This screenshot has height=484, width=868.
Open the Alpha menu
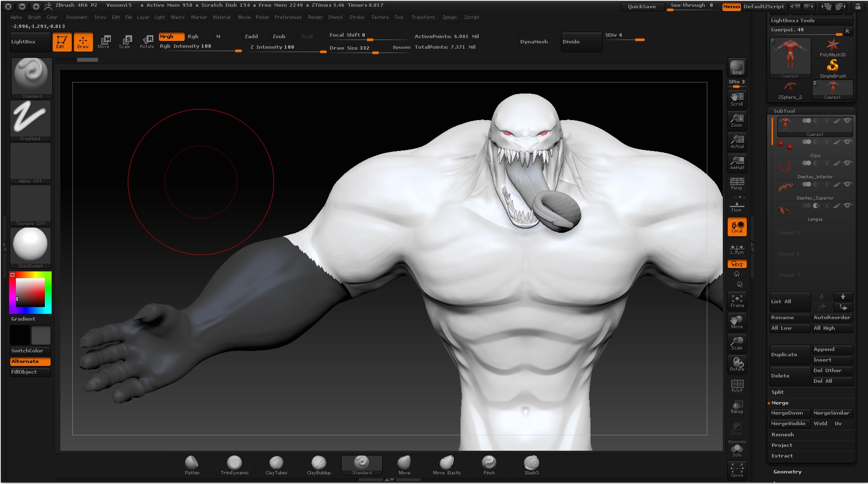[16, 17]
